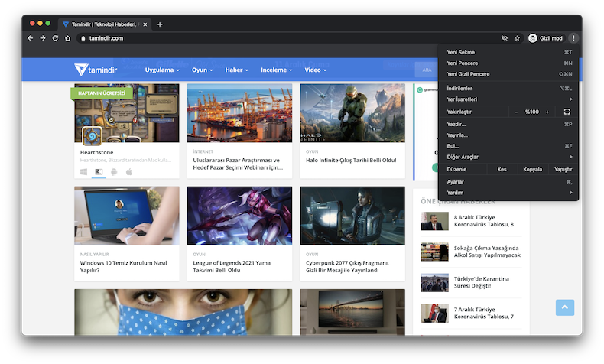This screenshot has height=364, width=604.
Task: Click the browser forward arrow
Action: (x=43, y=38)
